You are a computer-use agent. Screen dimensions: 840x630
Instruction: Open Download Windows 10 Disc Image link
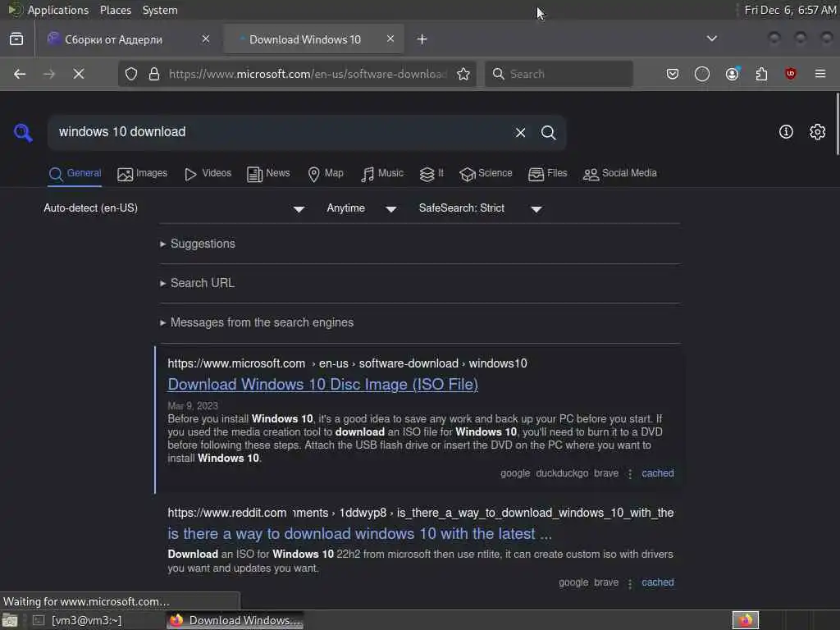point(323,385)
